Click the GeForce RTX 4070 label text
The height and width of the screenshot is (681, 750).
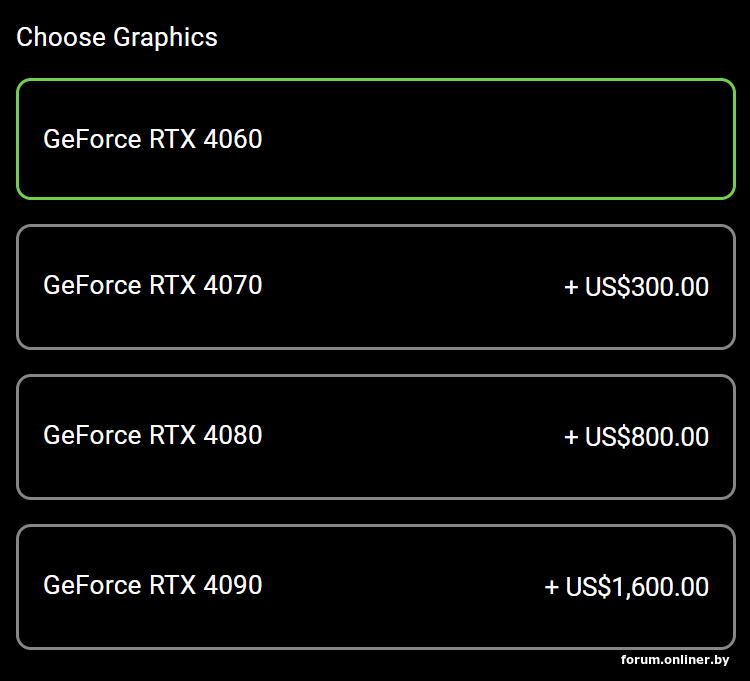(x=153, y=285)
